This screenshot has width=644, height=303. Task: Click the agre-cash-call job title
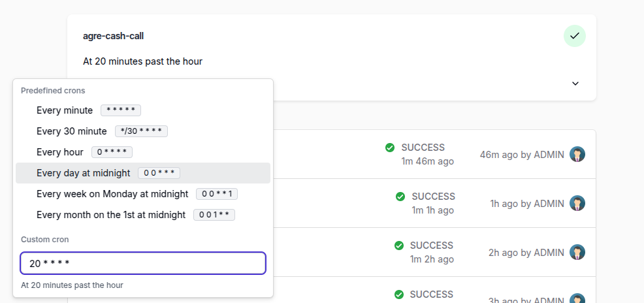point(114,36)
